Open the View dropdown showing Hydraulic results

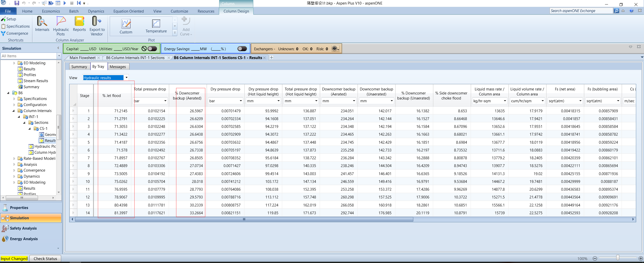tap(127, 78)
